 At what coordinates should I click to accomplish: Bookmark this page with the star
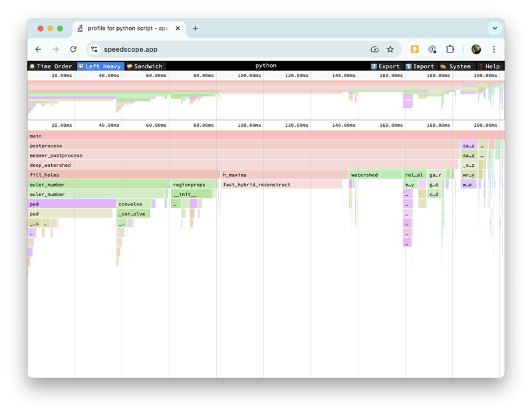coord(390,49)
